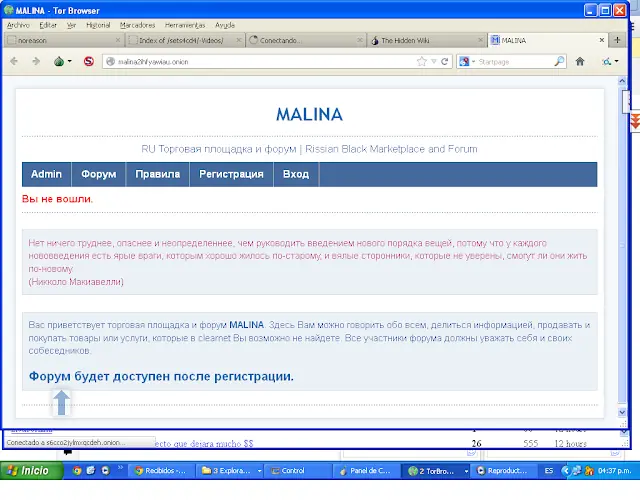Click the orange double-chevron side widget

pyautogui.click(x=635, y=122)
